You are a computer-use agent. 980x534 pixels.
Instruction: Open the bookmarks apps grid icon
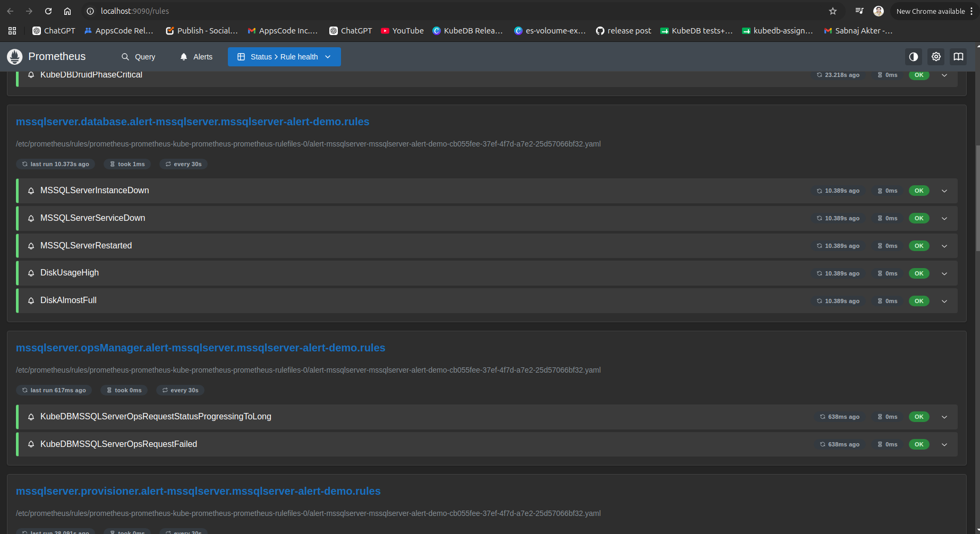pyautogui.click(x=12, y=31)
